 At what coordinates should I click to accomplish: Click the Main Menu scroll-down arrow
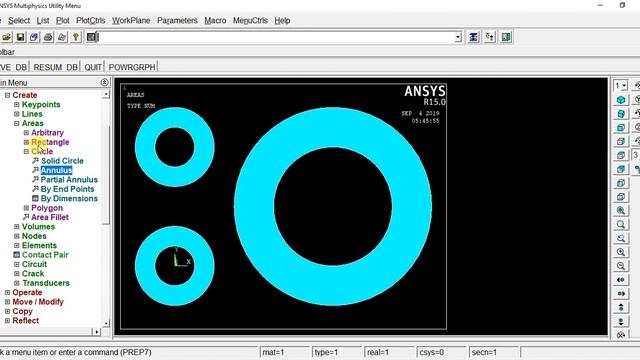click(106, 323)
